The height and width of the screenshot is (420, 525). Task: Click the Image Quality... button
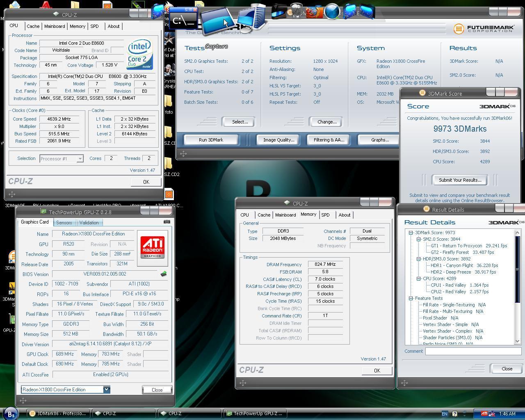point(279,140)
